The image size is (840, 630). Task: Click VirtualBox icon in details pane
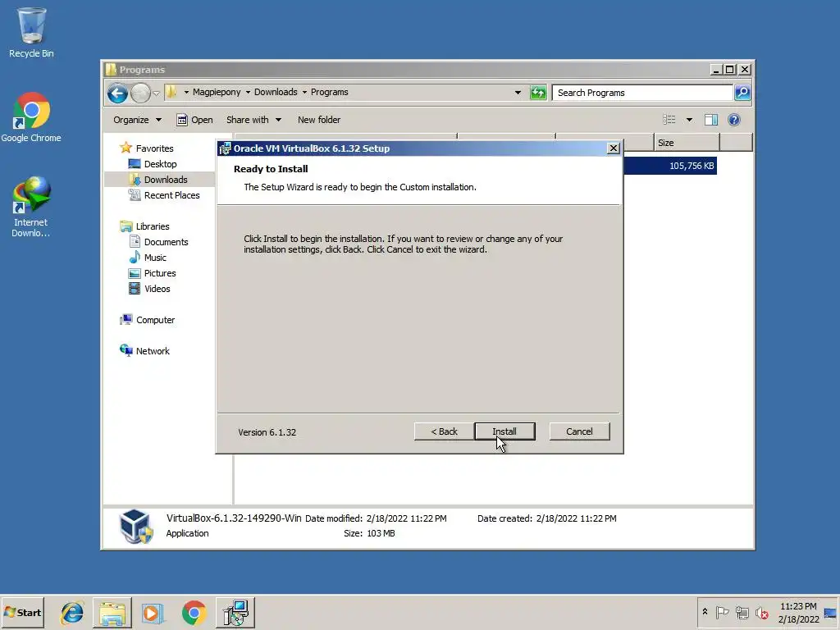[135, 526]
